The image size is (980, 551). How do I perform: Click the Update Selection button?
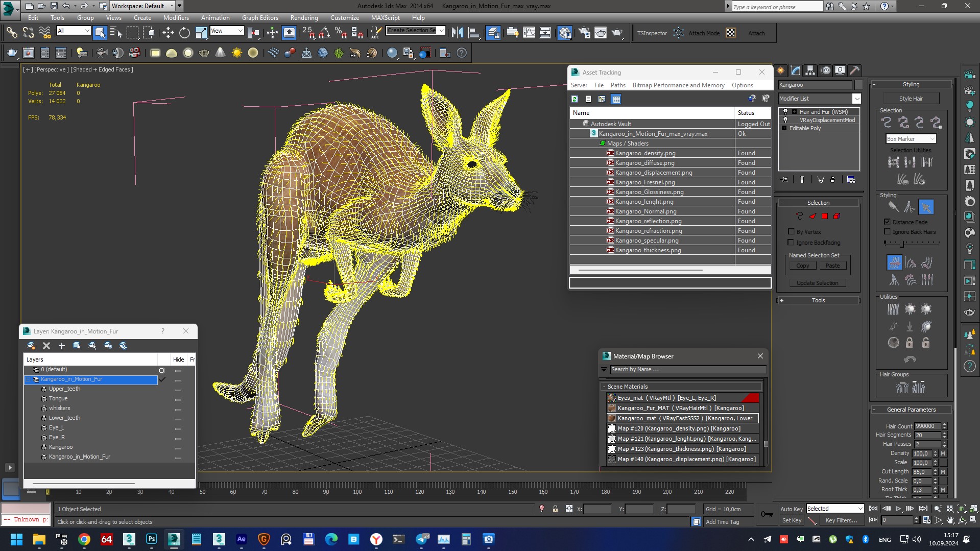click(817, 283)
